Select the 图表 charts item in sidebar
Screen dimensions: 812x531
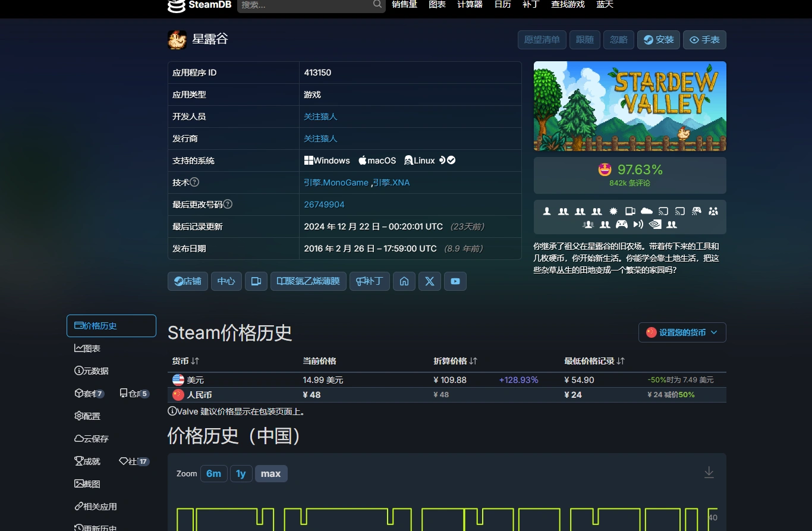point(88,348)
